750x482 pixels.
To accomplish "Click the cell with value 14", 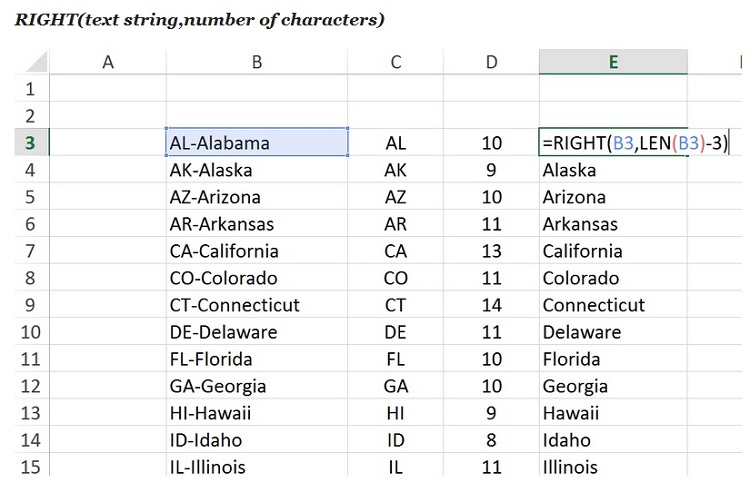I will coord(491,305).
